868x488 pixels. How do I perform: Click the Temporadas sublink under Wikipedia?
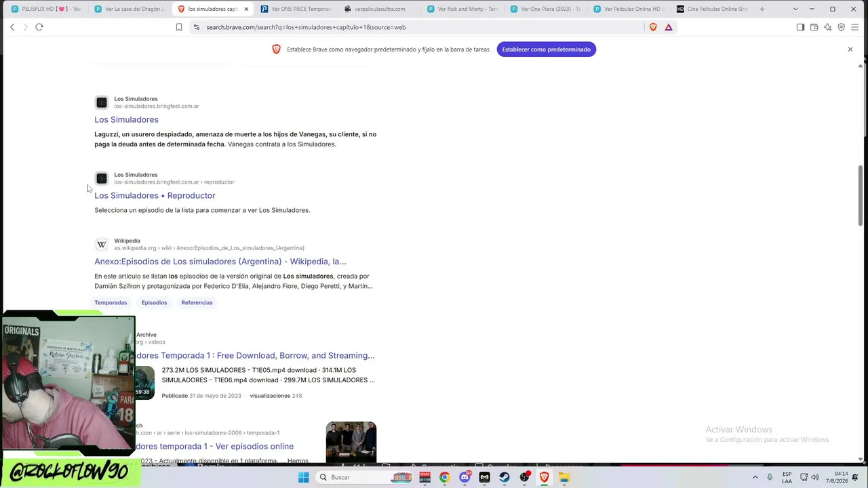coord(111,303)
